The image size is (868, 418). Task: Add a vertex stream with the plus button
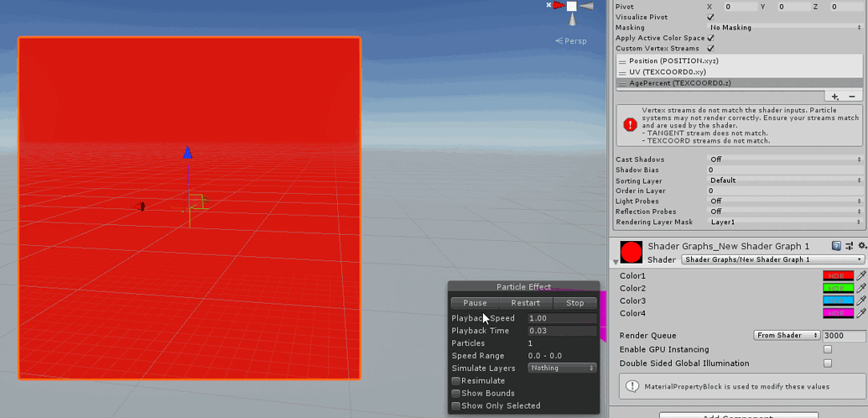835,97
